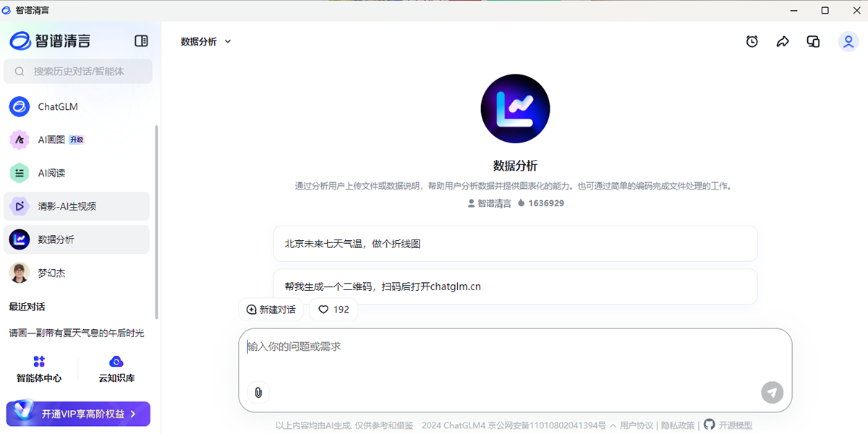Start a 新建对话
This screenshot has height=434, width=868.
coord(271,309)
